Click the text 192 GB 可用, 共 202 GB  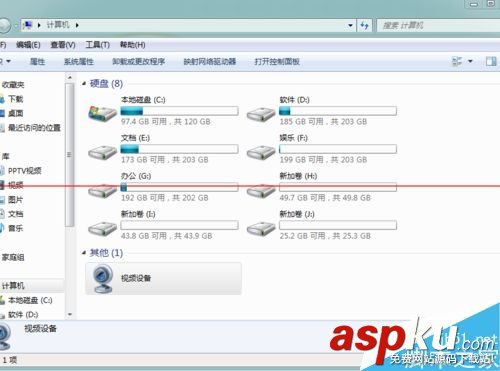pyautogui.click(x=165, y=198)
